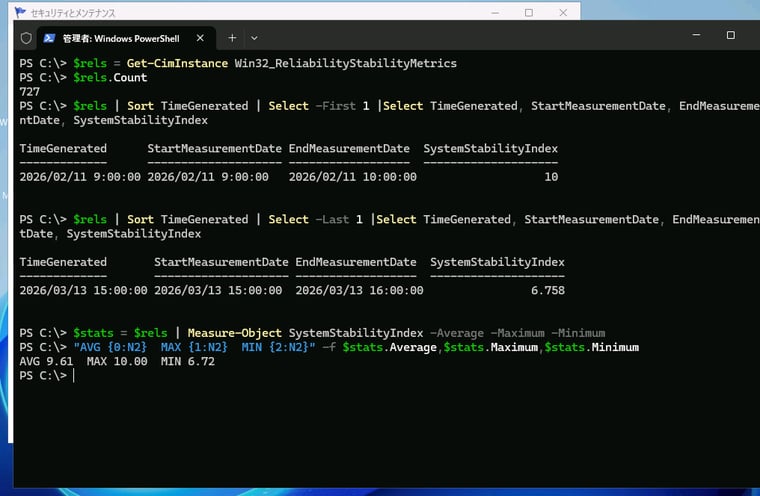This screenshot has height=496, width=760.
Task: Maximize the セキュリティとメンテナンス window
Action: click(529, 13)
